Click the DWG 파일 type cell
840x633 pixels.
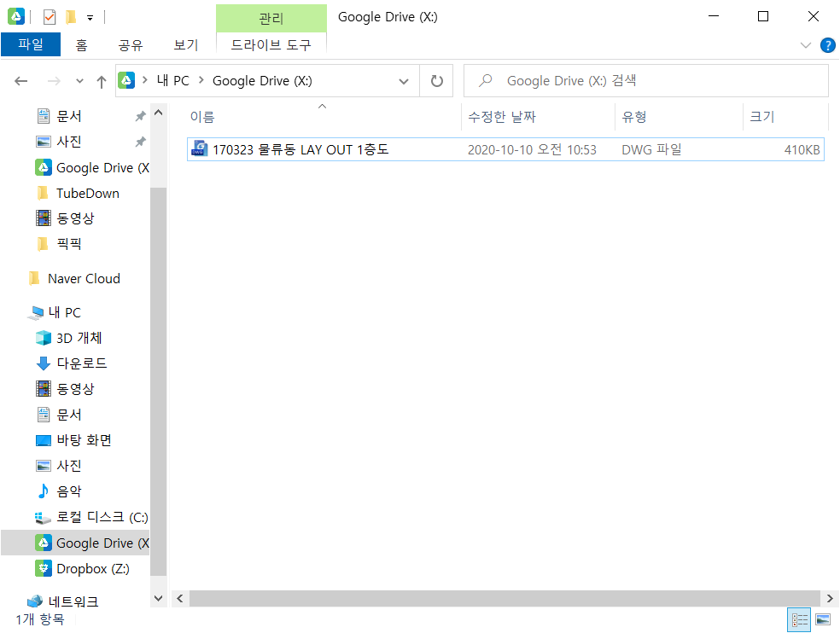651,150
